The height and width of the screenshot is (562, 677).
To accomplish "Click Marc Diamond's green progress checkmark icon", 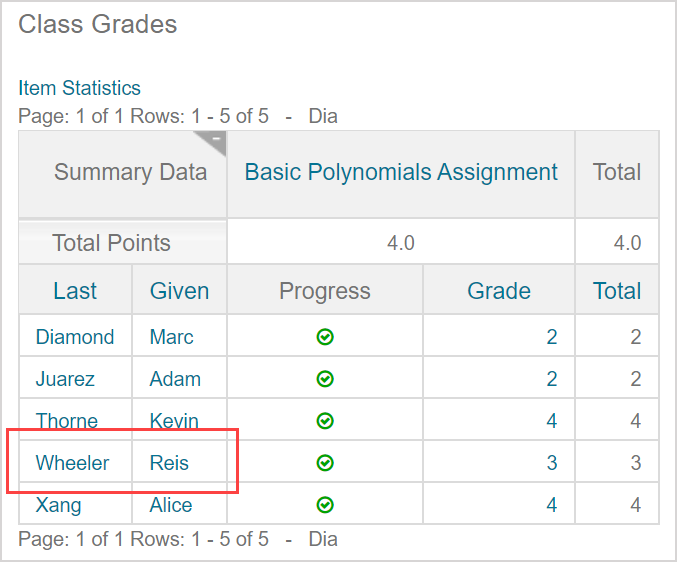I will pyautogui.click(x=325, y=337).
